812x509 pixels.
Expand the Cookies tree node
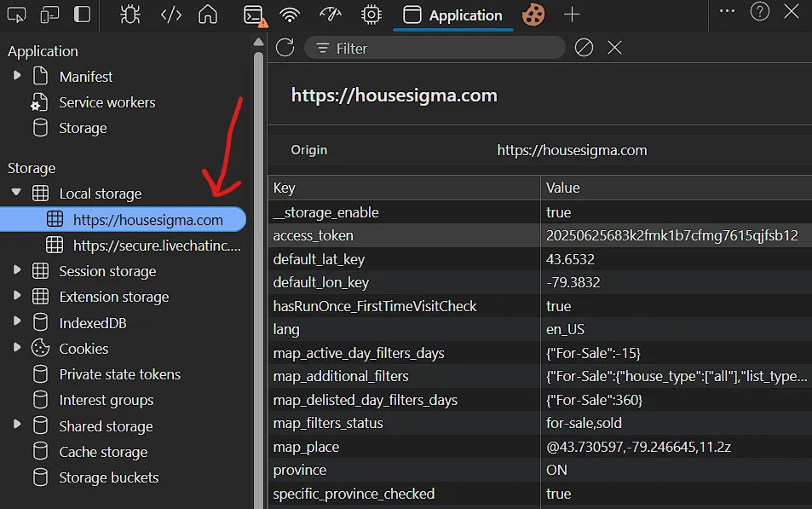16,347
